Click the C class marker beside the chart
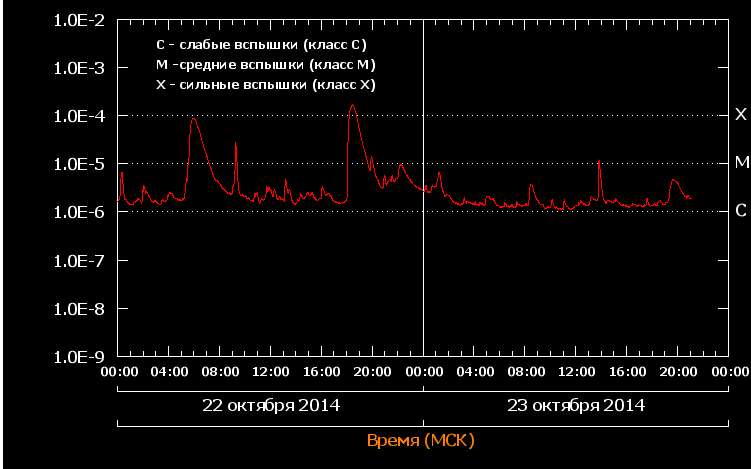The width and height of the screenshot is (751, 469). point(741,210)
